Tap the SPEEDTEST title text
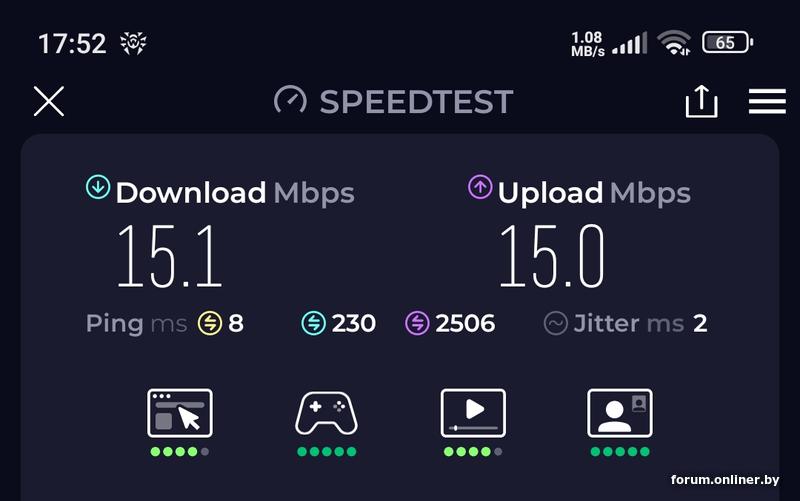 tap(416, 102)
